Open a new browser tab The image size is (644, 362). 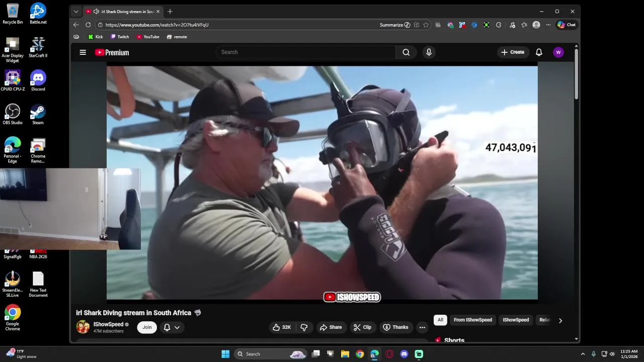(x=170, y=11)
